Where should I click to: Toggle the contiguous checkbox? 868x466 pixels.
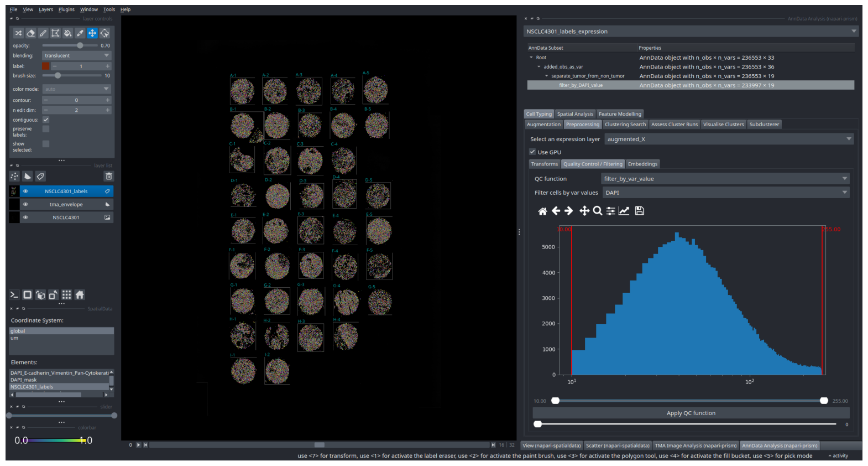46,120
